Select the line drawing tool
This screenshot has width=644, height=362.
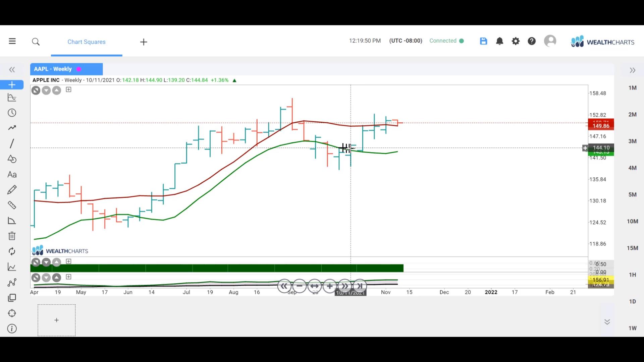coord(12,143)
